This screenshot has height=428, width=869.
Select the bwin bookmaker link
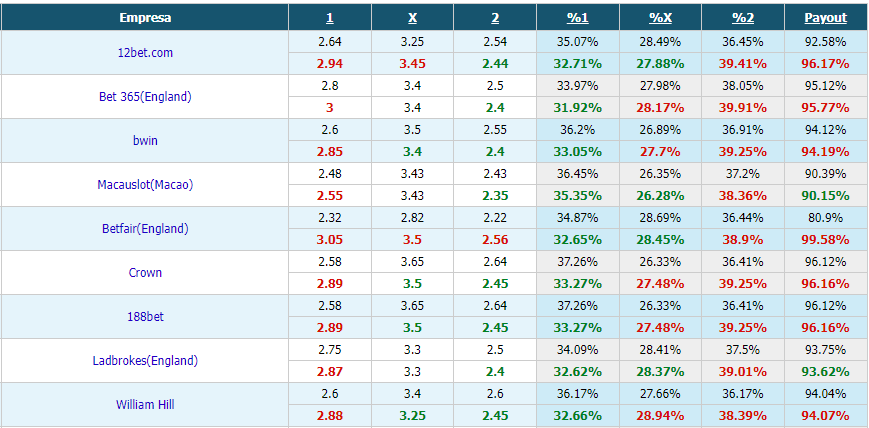coord(145,140)
